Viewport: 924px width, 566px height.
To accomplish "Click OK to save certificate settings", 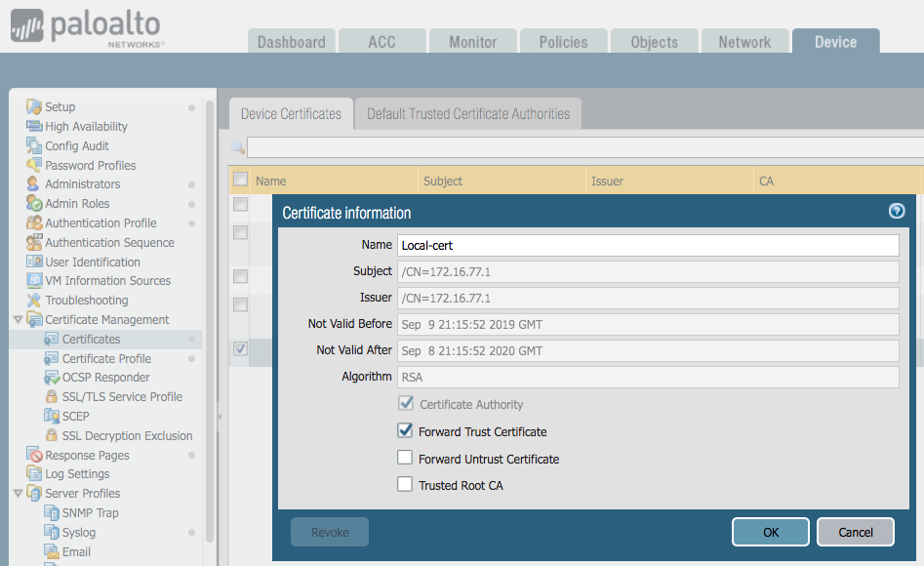I will pos(770,532).
